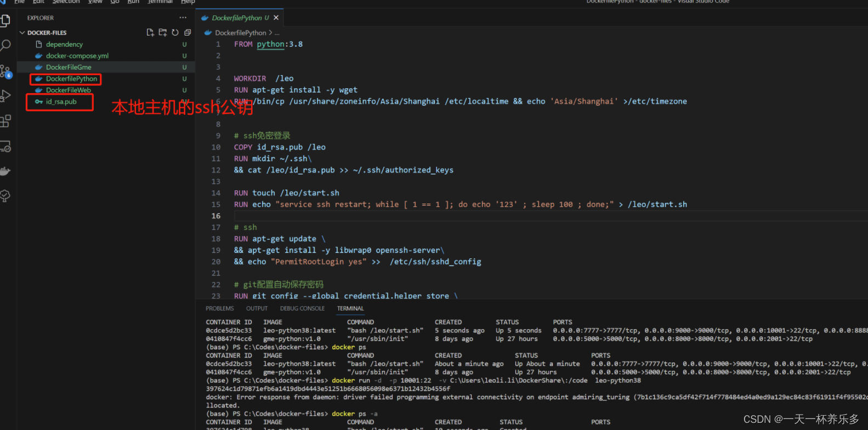Switch to the OUTPUT panel tab
The image size is (868, 430).
click(x=257, y=309)
